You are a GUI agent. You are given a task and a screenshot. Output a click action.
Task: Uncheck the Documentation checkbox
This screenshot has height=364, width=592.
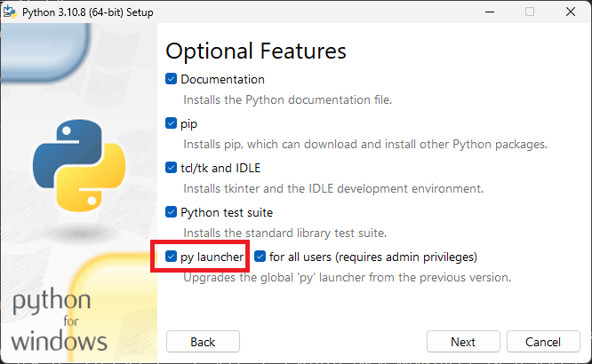pyautogui.click(x=171, y=79)
